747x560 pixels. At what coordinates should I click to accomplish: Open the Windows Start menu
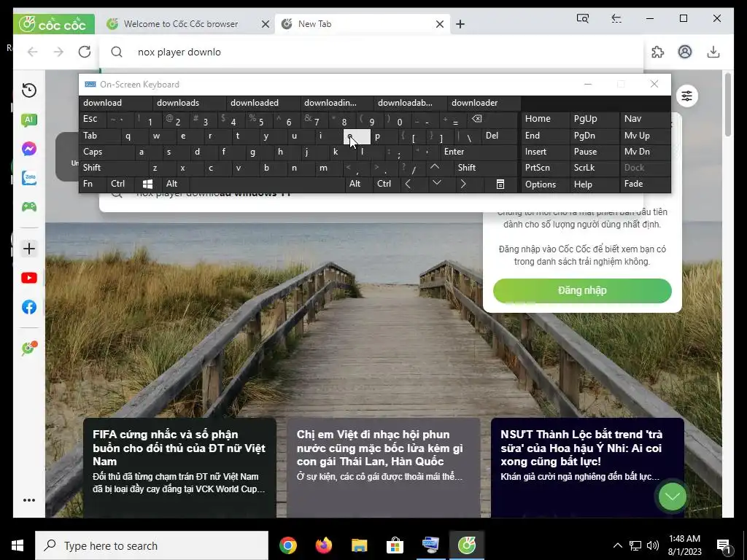18,545
